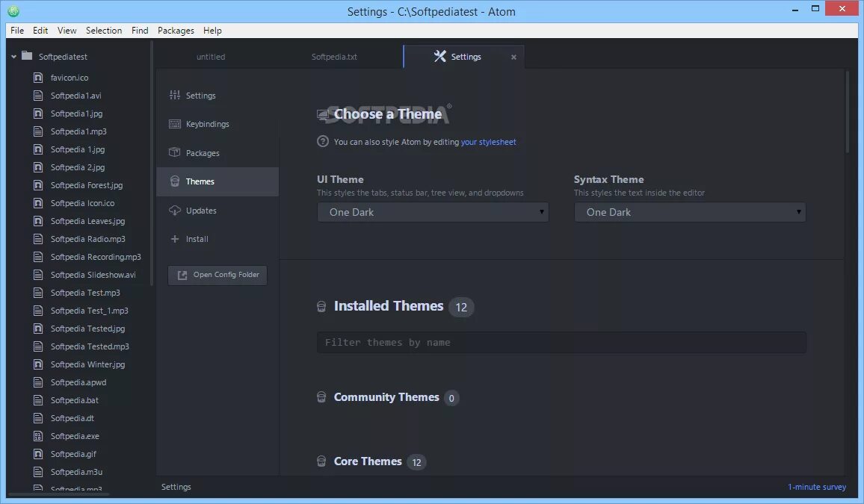Select Softpedia Test.mp3 file
The width and height of the screenshot is (864, 504).
pyautogui.click(x=85, y=293)
